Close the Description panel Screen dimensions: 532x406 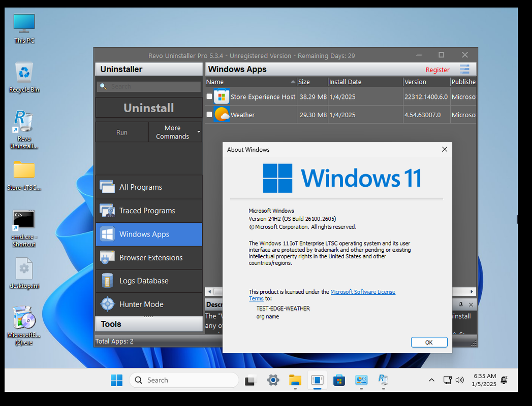pos(471,304)
